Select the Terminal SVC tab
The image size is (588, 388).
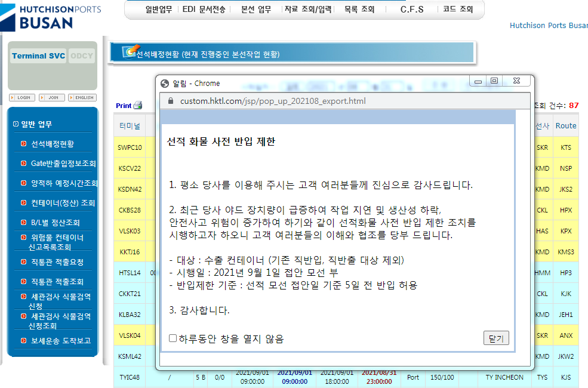38,56
